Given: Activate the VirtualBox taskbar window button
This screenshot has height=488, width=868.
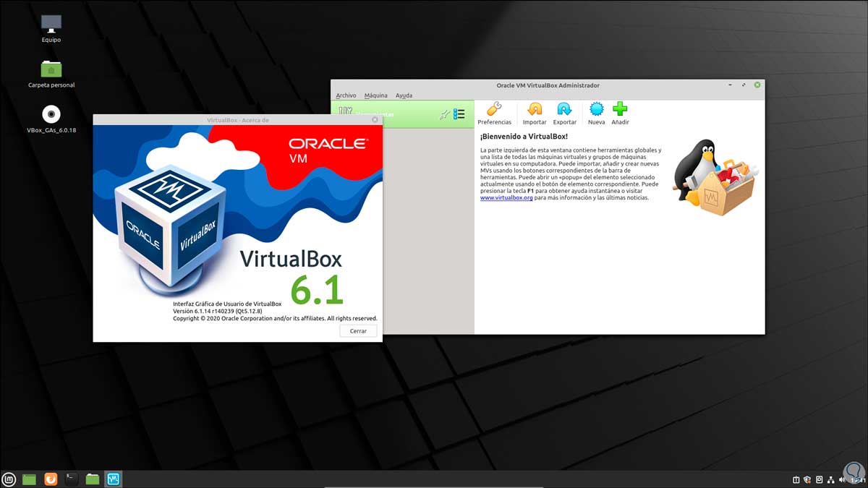Looking at the screenshot, I should click(114, 479).
